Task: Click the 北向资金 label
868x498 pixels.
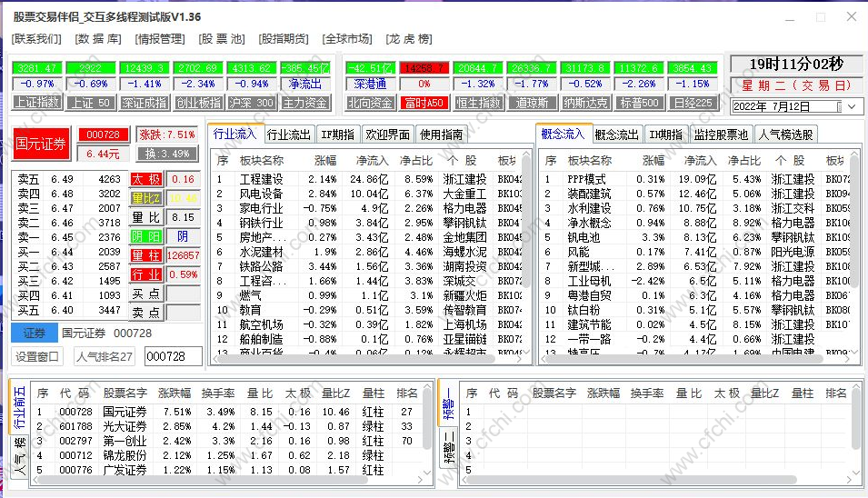Action: click(x=371, y=103)
